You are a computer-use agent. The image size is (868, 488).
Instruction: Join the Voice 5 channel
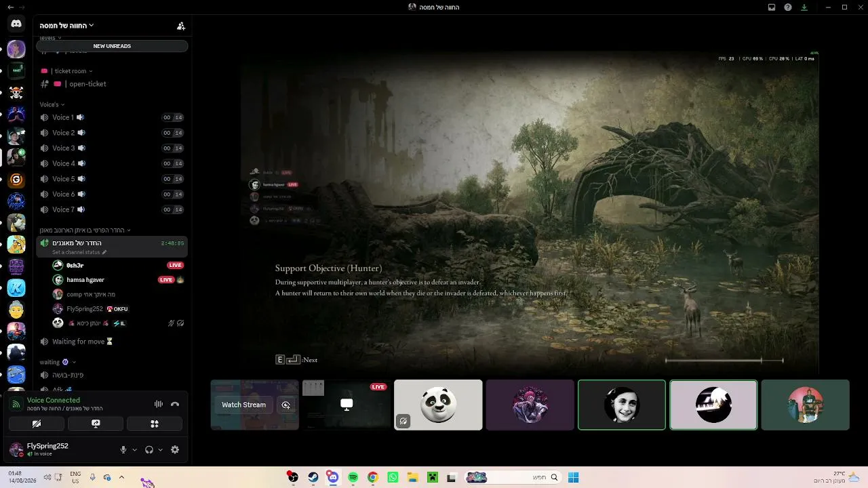tap(112, 179)
